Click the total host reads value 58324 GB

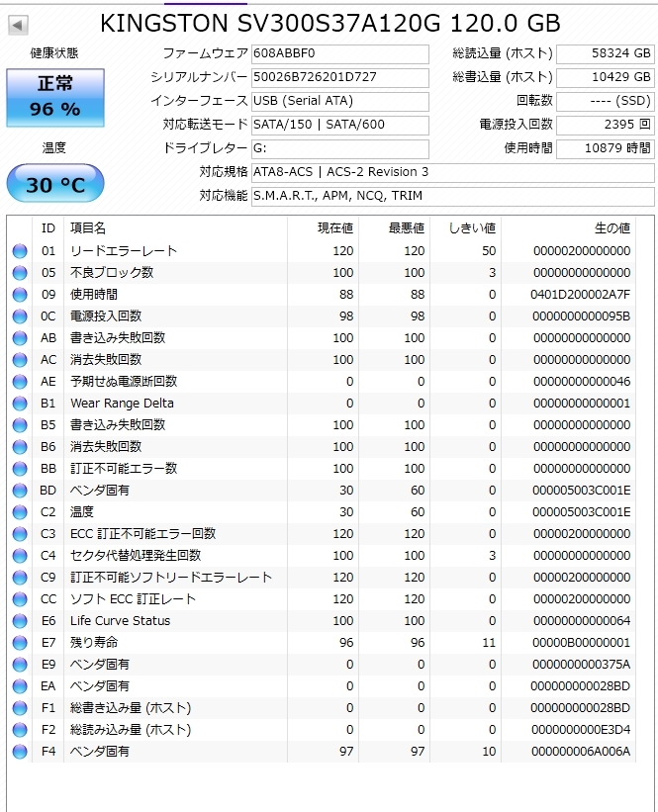click(606, 53)
